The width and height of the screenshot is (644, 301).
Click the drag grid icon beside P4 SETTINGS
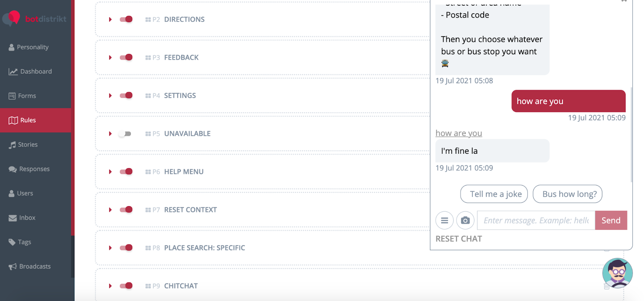pos(148,96)
